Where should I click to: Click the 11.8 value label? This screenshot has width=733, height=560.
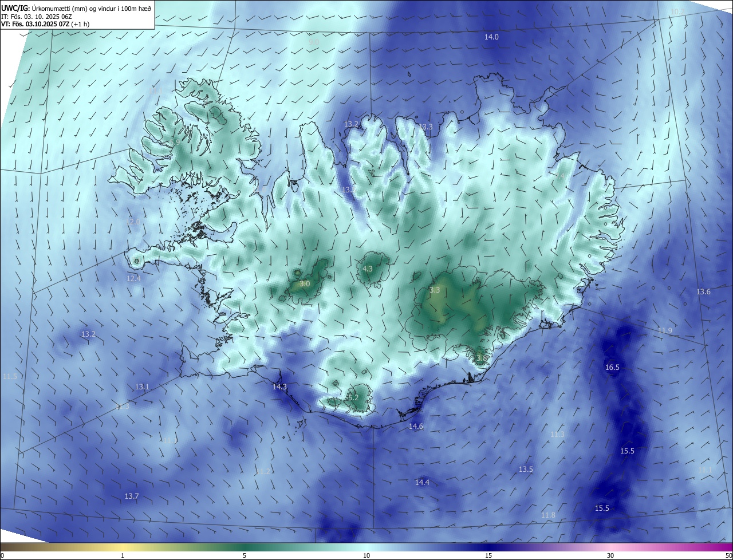click(x=548, y=515)
